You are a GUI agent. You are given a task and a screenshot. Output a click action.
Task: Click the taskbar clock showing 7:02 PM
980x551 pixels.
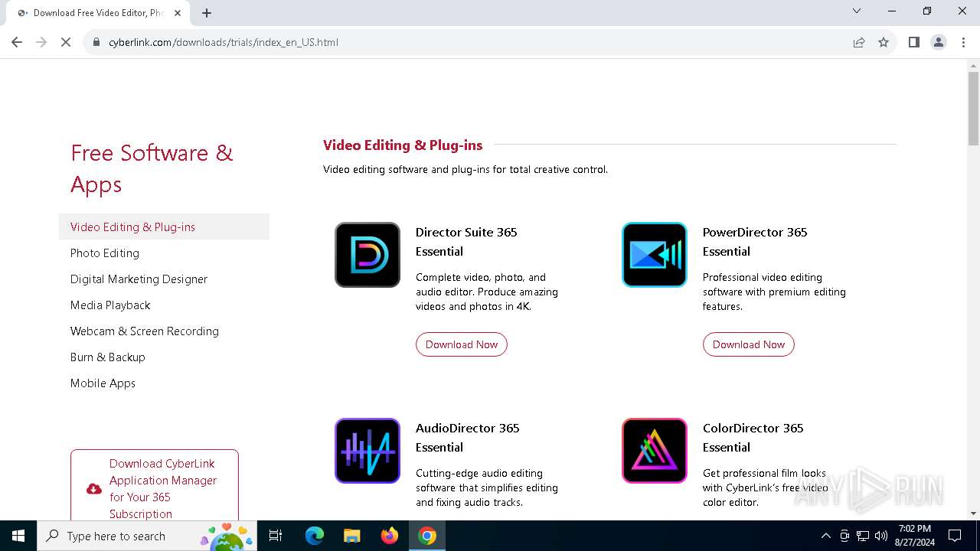coord(915,536)
